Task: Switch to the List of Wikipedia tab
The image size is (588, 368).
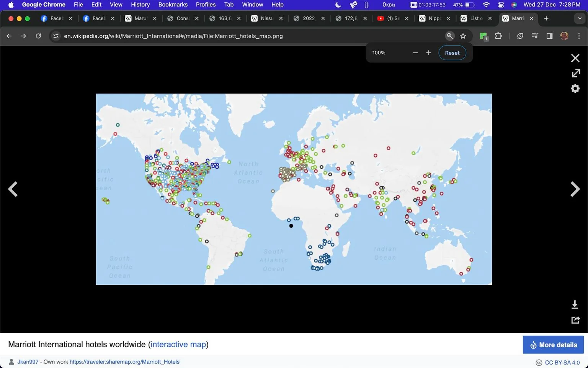Action: (x=476, y=18)
